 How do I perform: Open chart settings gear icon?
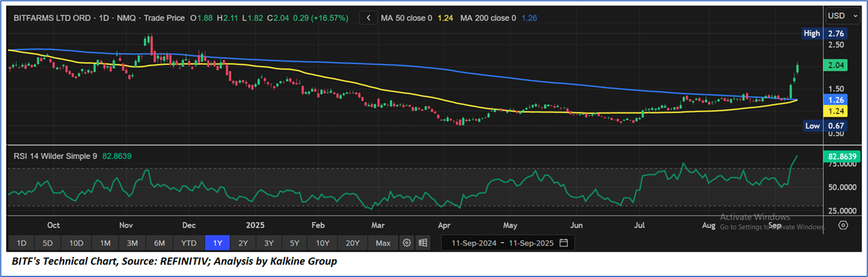click(x=407, y=243)
